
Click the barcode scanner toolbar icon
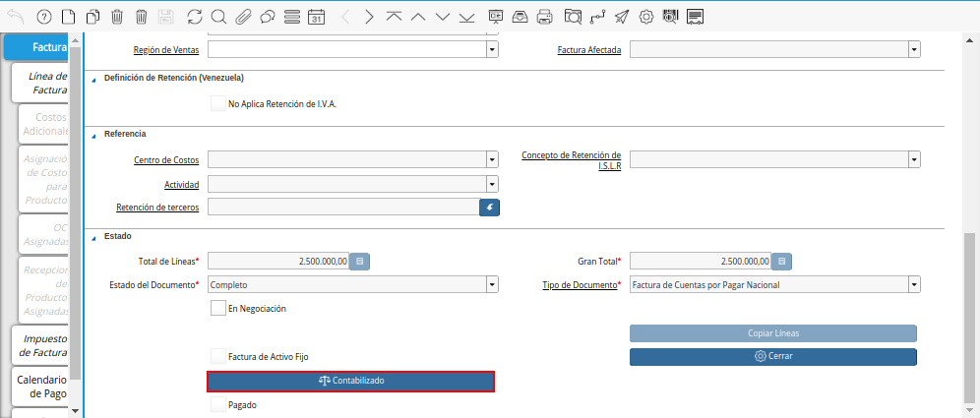coord(671,17)
